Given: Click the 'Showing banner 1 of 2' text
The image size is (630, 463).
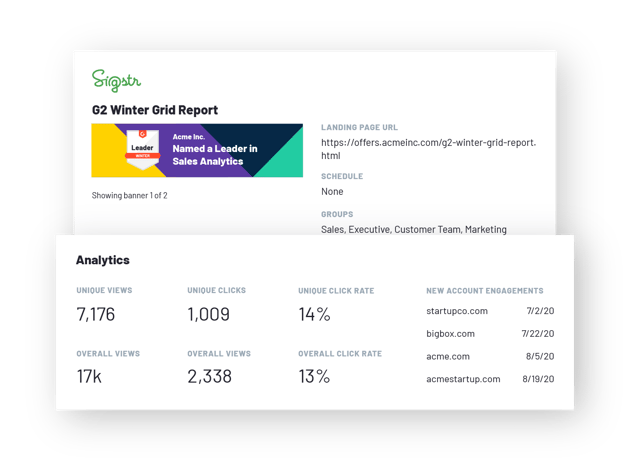Looking at the screenshot, I should pyautogui.click(x=129, y=195).
